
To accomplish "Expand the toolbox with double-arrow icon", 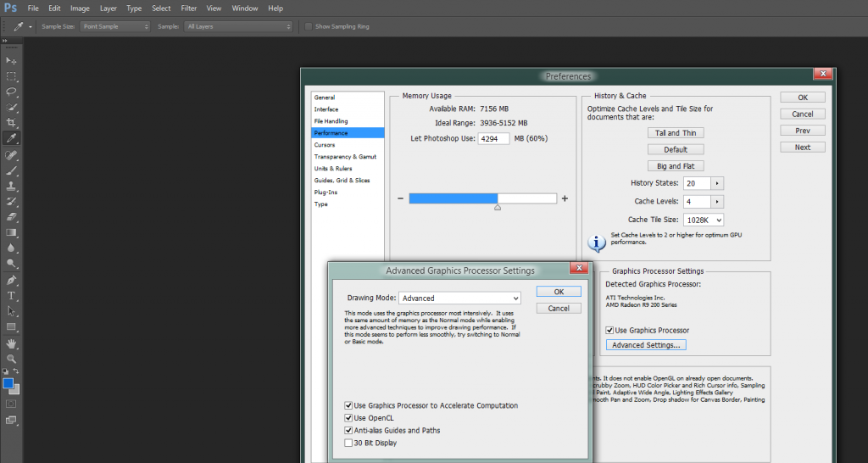I will tap(4, 41).
